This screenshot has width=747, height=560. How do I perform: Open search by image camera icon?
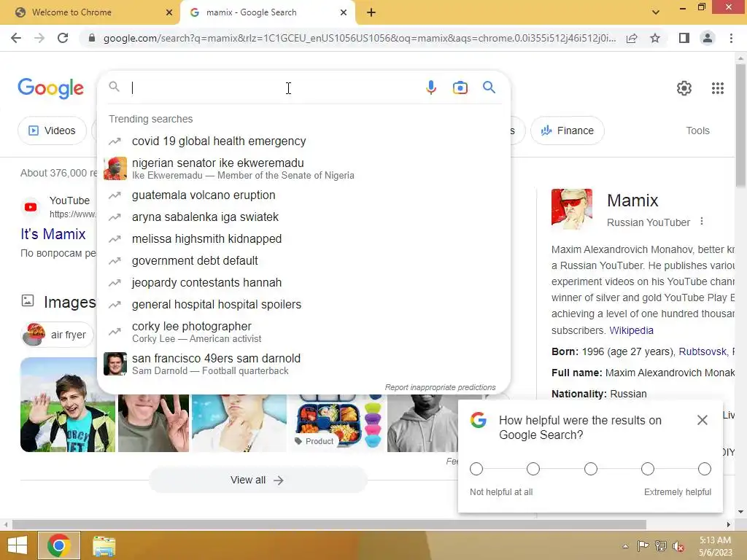tap(460, 87)
